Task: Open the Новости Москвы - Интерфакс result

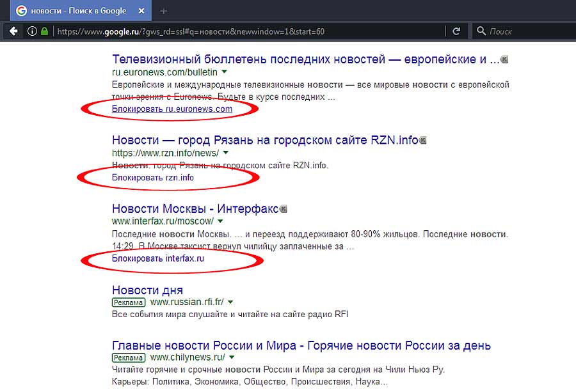Action: click(x=195, y=208)
